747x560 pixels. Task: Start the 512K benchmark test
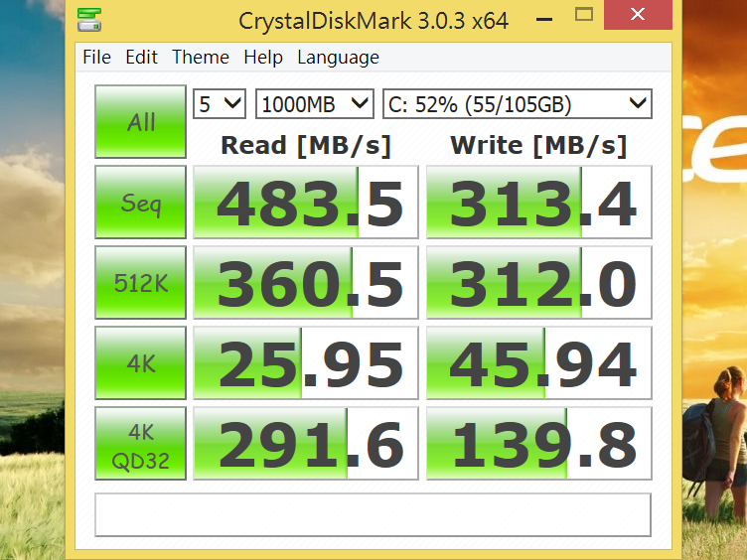(140, 282)
